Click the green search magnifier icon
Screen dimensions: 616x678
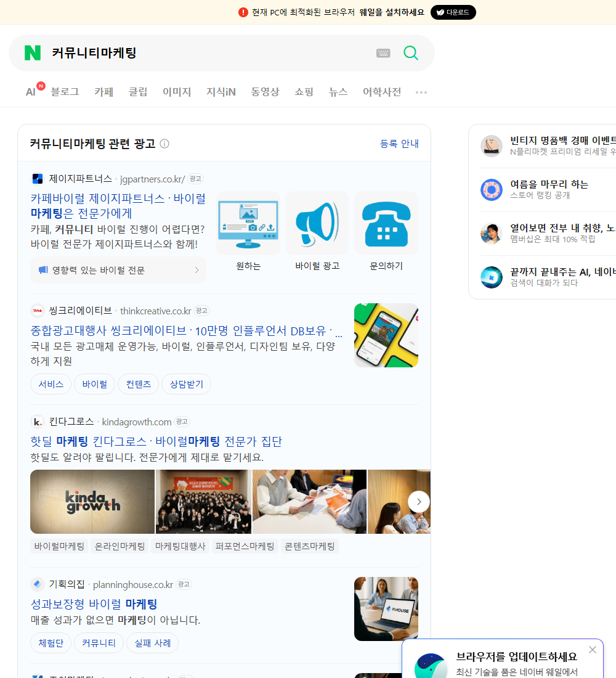click(x=411, y=53)
